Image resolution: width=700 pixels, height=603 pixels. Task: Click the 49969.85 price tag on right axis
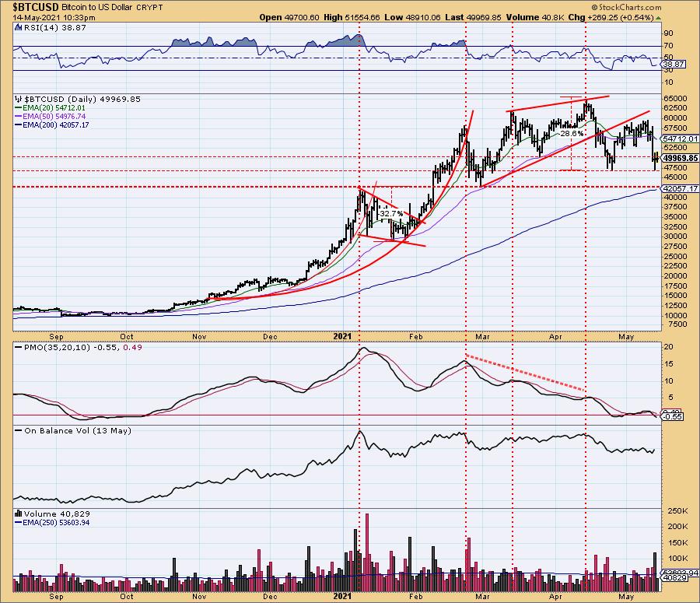click(x=681, y=158)
